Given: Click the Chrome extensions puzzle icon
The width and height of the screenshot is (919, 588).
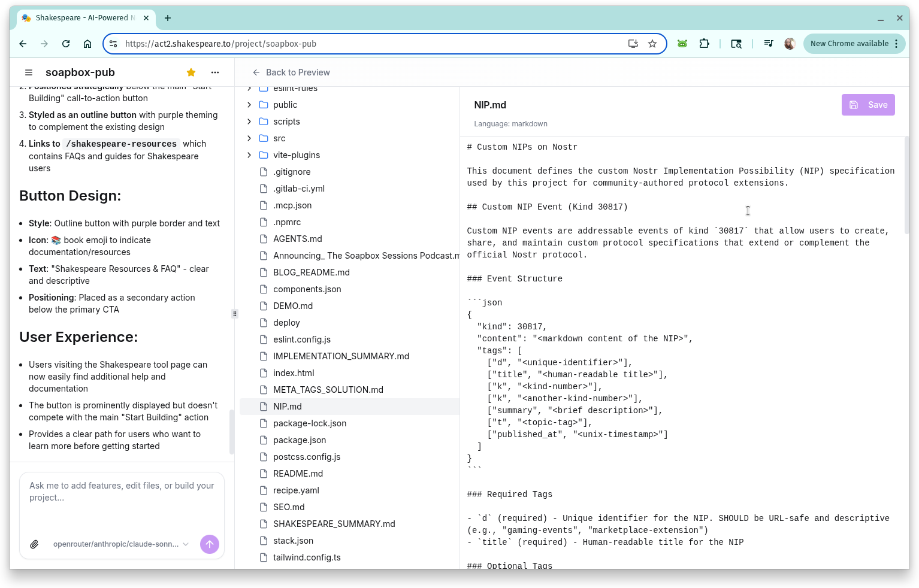Looking at the screenshot, I should pyautogui.click(x=704, y=43).
